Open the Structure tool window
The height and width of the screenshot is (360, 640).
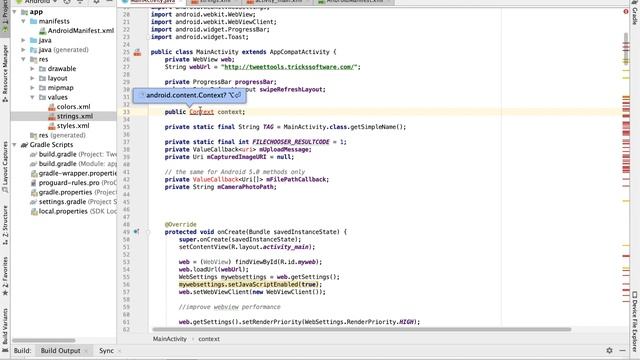5,225
